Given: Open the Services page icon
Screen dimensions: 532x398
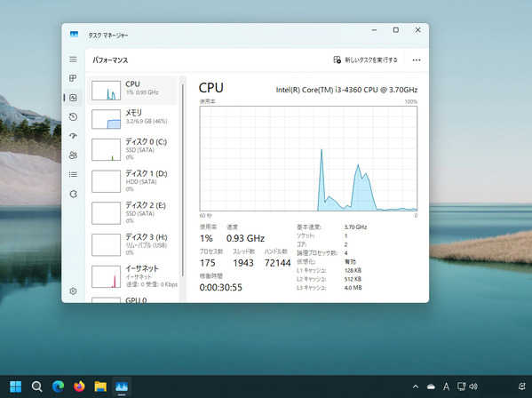Looking at the screenshot, I should [73, 194].
